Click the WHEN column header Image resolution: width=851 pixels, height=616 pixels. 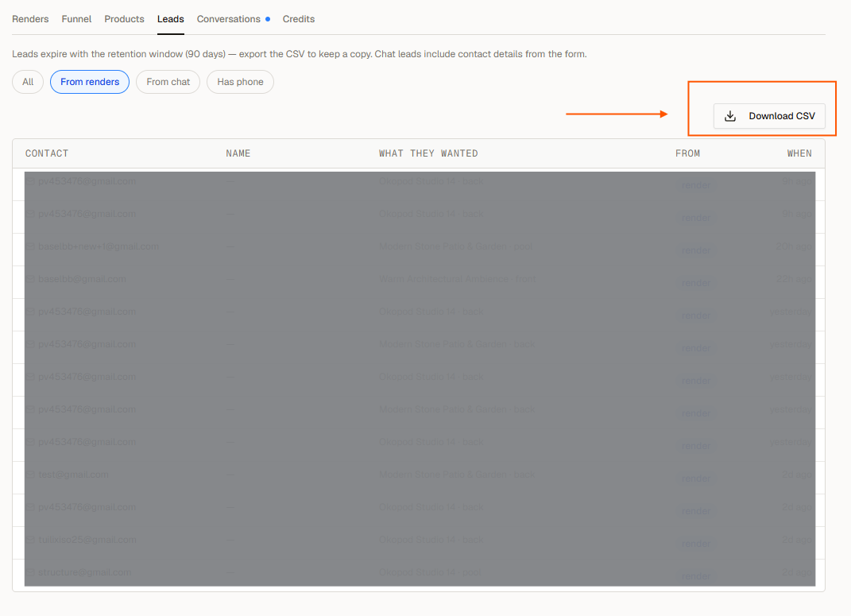coord(799,153)
